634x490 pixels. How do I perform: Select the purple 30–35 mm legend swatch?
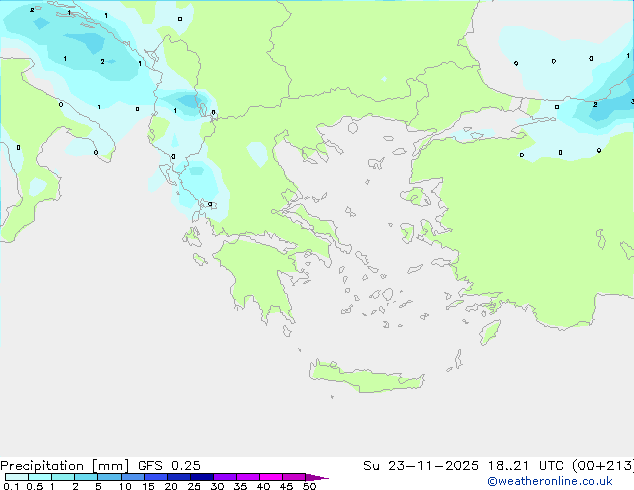[x=225, y=477]
